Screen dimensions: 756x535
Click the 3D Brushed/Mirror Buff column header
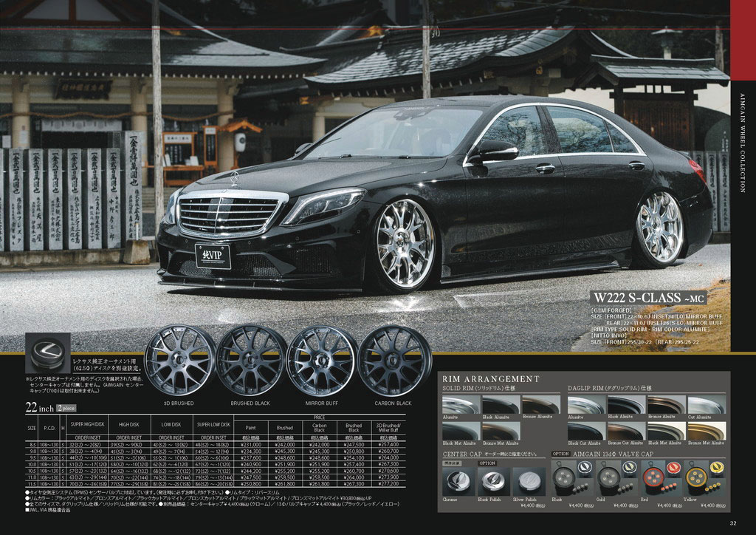tap(388, 427)
